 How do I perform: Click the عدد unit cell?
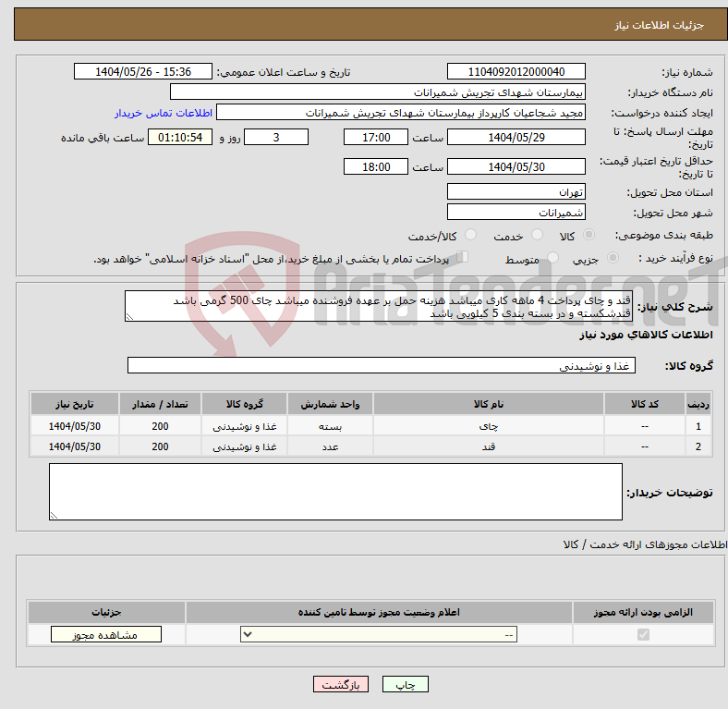(330, 446)
